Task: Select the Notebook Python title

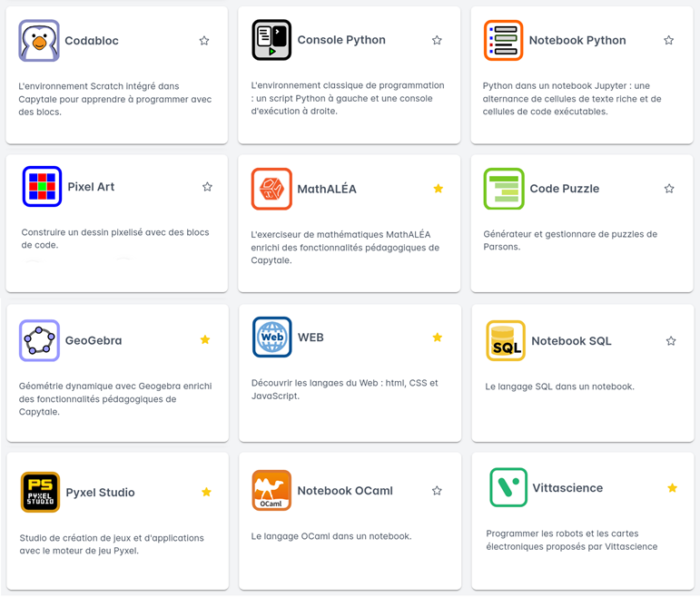Action: (577, 40)
